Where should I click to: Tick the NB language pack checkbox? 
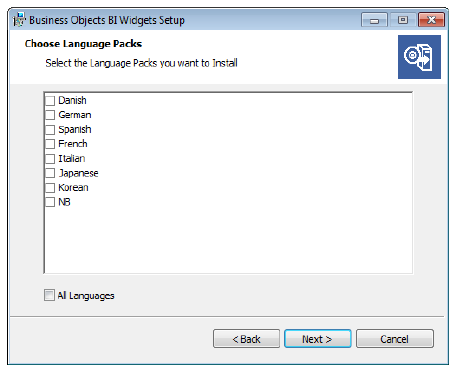pyautogui.click(x=50, y=202)
